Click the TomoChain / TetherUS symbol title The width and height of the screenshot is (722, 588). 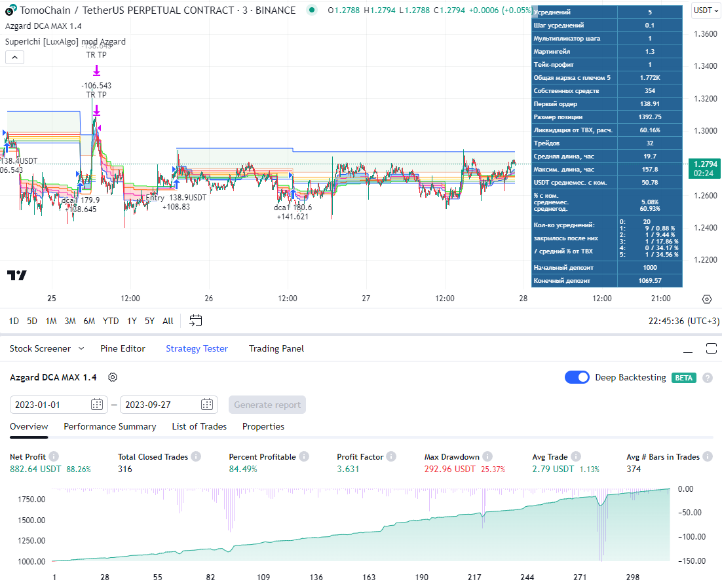pos(157,10)
